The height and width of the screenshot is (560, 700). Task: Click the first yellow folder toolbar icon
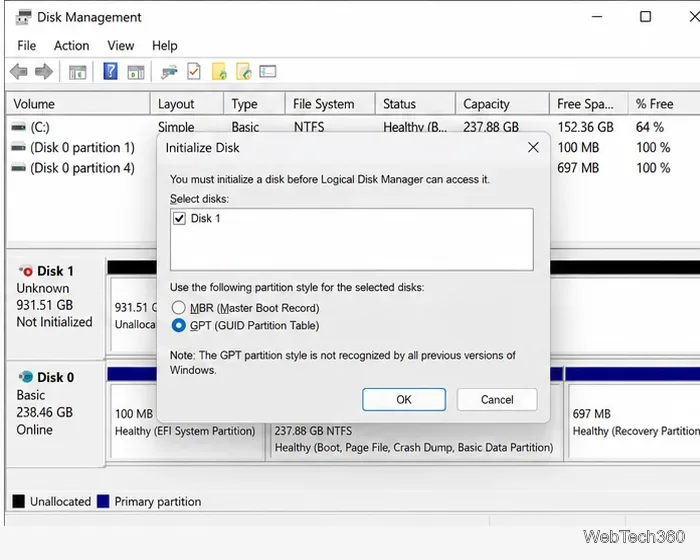pyautogui.click(x=219, y=71)
